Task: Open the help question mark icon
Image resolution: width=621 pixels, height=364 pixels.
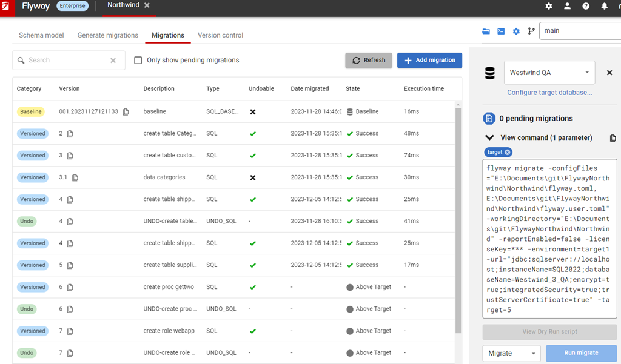Action: pos(586,6)
